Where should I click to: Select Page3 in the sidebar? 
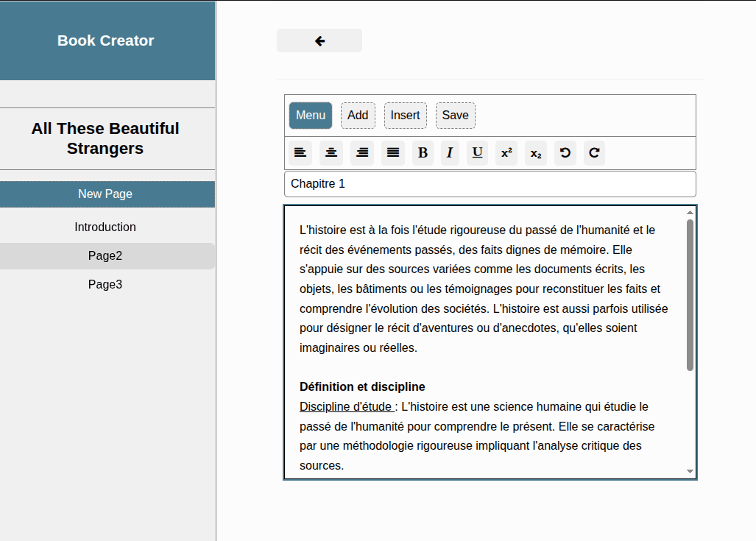click(x=105, y=285)
